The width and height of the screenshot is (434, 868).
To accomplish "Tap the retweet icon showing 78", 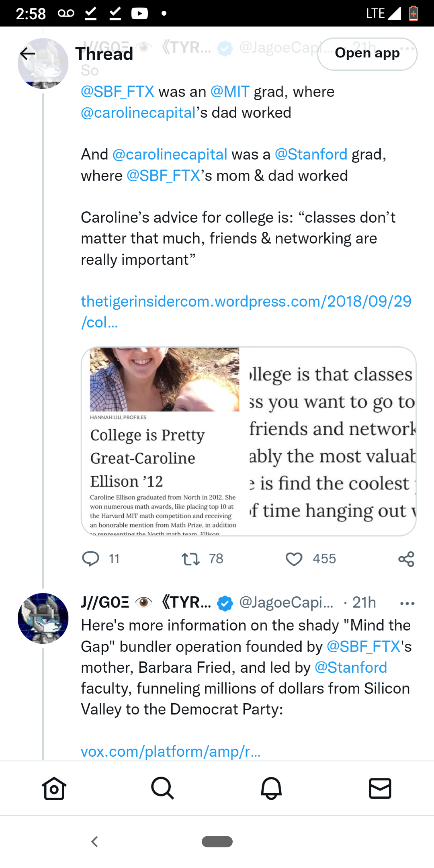I will (190, 559).
